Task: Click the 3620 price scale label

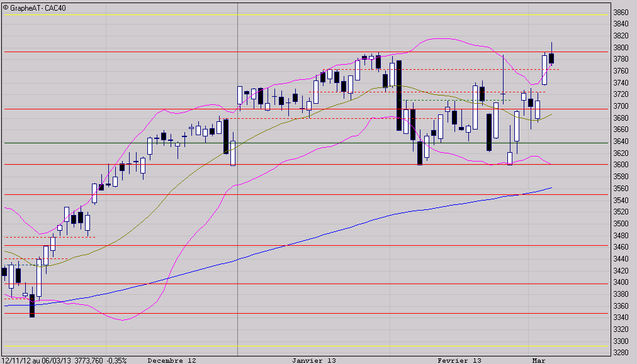Action: pyautogui.click(x=621, y=153)
